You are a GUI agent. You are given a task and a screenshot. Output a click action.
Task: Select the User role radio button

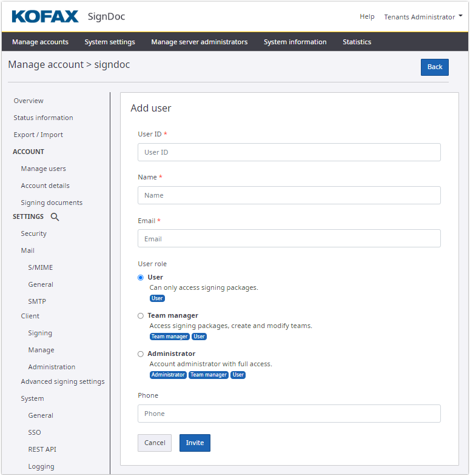click(x=141, y=278)
